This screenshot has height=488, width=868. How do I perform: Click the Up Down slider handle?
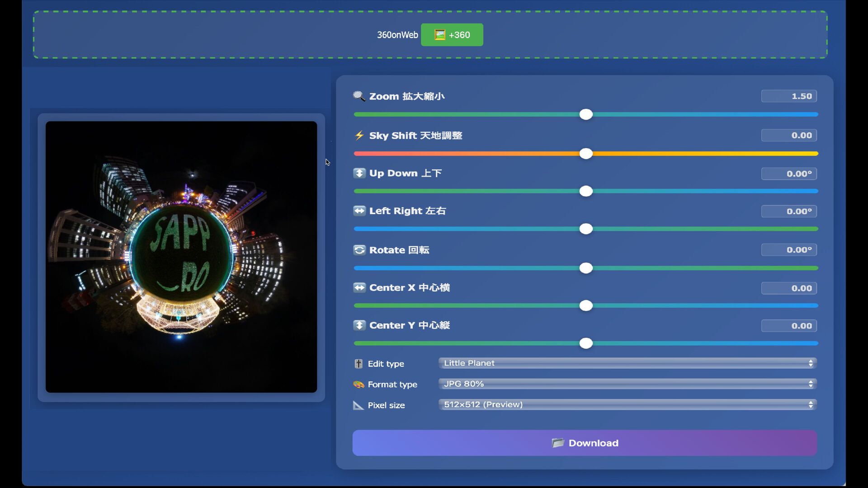pyautogui.click(x=586, y=191)
